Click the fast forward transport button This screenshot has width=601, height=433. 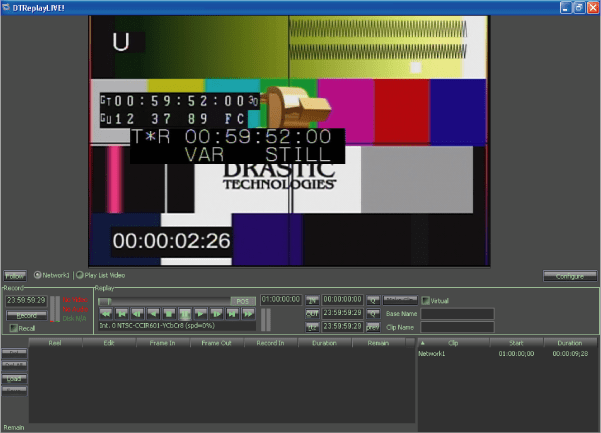[248, 314]
